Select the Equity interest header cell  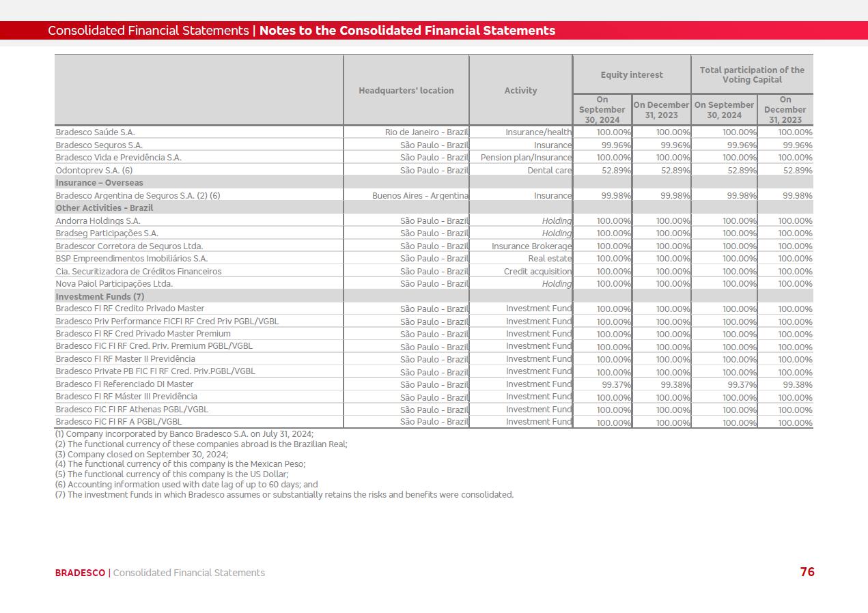coord(631,74)
